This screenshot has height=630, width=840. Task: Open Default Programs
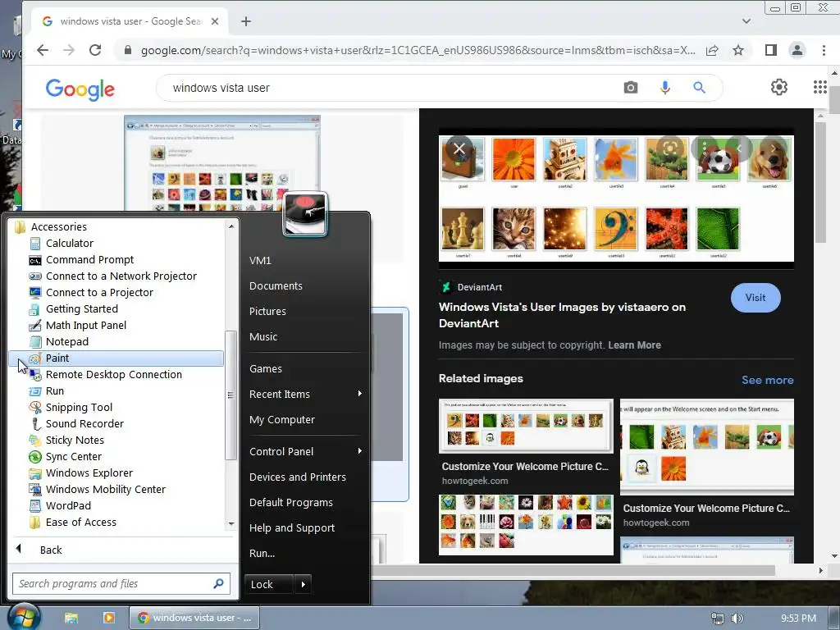[291, 503]
